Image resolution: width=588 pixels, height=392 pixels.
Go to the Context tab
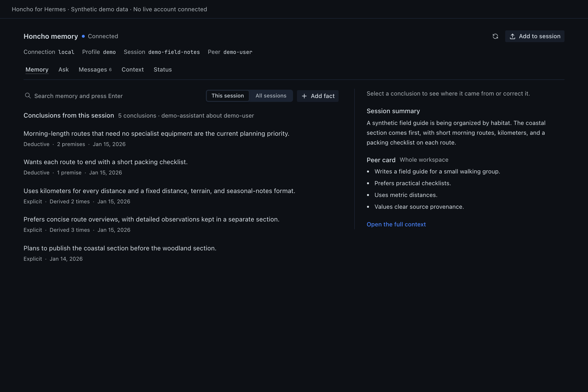(x=133, y=70)
